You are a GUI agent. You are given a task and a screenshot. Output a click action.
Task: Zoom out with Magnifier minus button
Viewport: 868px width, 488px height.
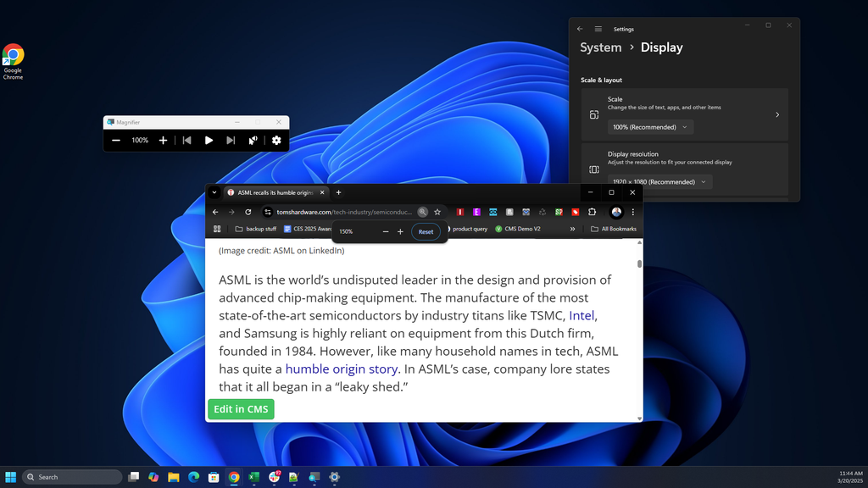point(116,140)
